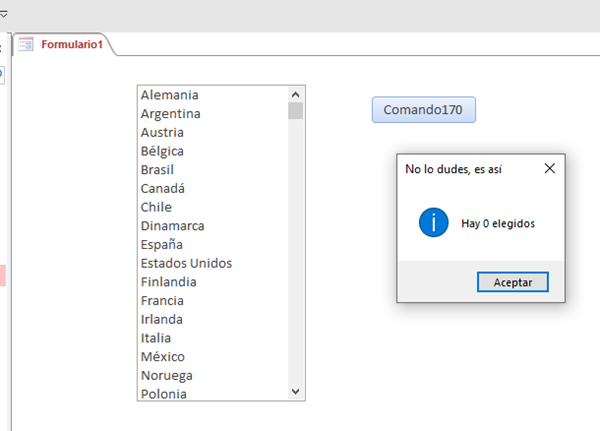Click the Comando170 button

424,110
